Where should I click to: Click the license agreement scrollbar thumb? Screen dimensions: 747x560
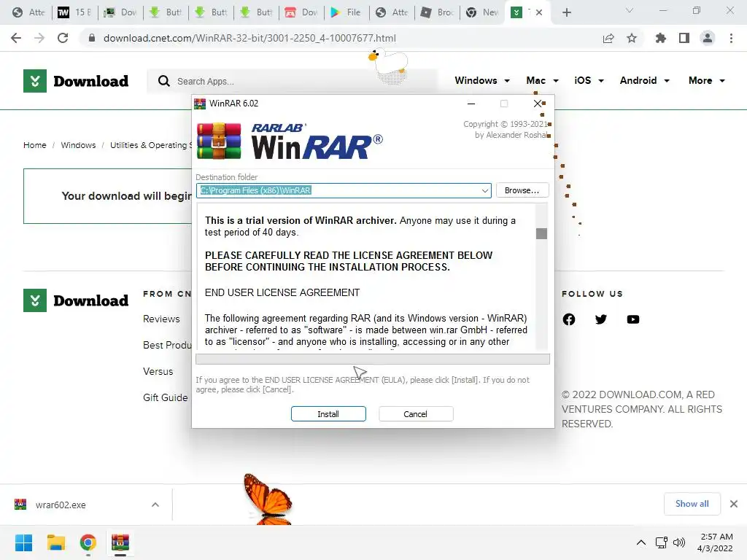(x=541, y=233)
